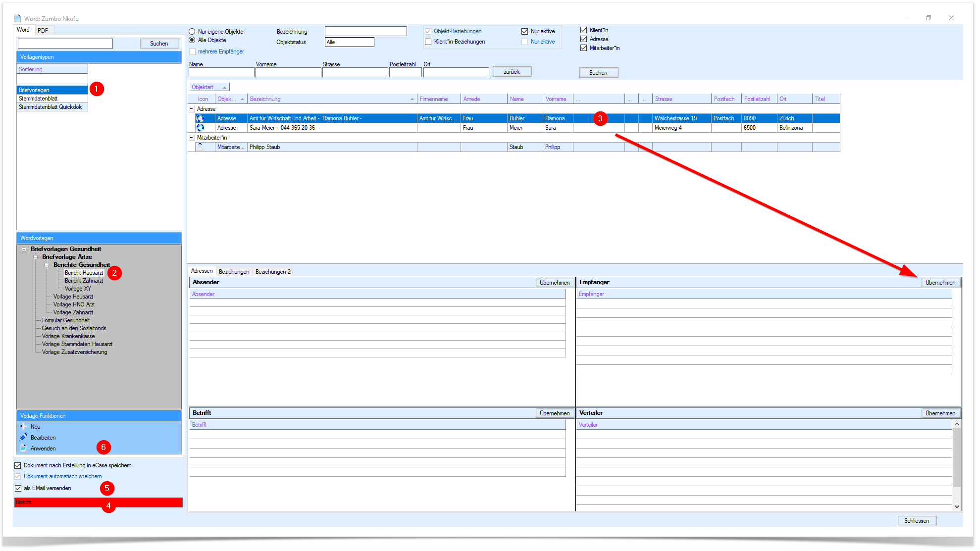The width and height of the screenshot is (980, 551).
Task: Click the Neu function icon
Action: point(23,427)
